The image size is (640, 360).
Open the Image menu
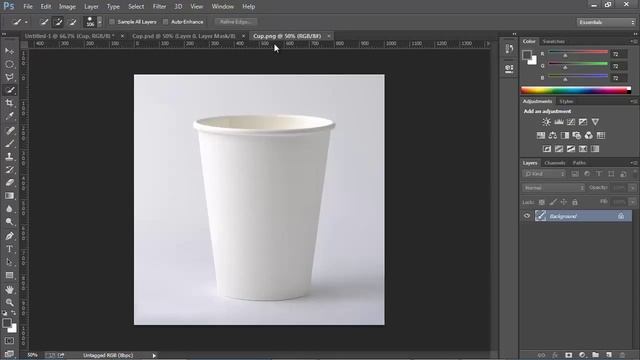67,7
